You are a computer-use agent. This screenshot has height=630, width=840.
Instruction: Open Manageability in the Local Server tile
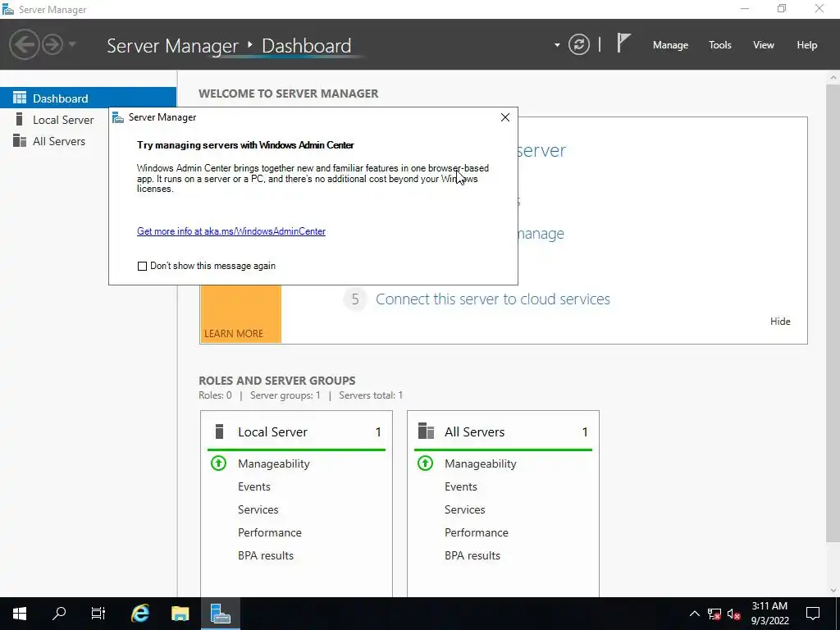(x=274, y=463)
